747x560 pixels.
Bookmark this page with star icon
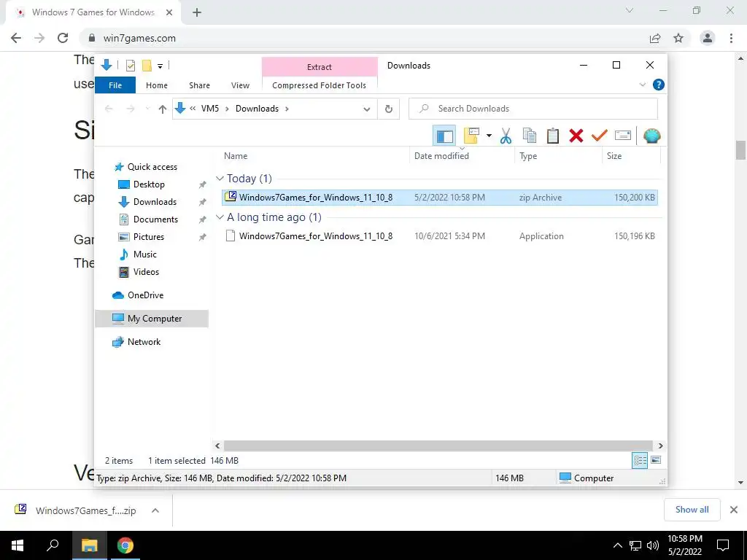pos(678,38)
